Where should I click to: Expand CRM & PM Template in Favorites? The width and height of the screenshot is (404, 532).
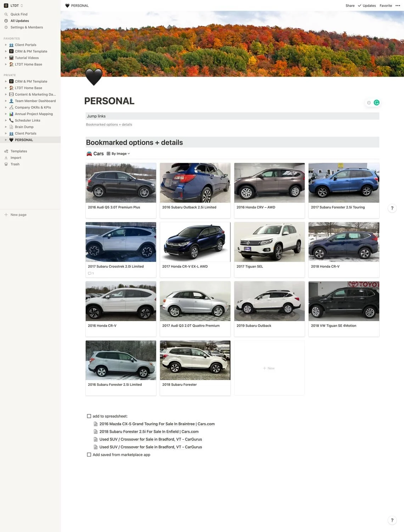[6, 51]
